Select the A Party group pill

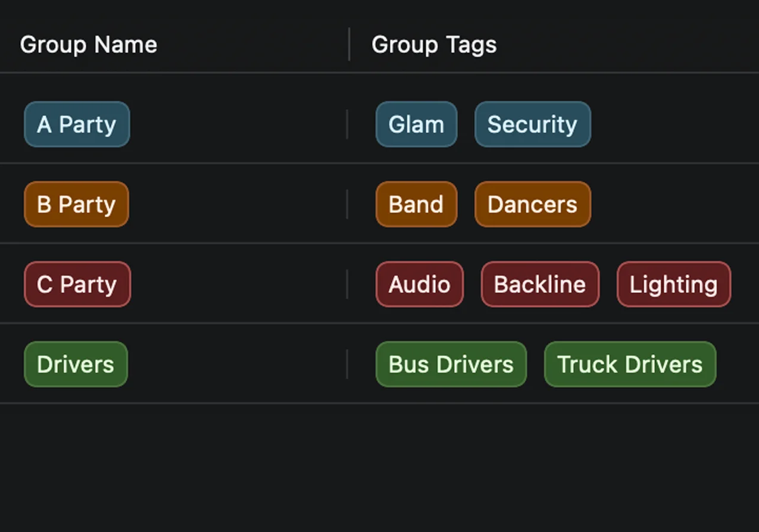tap(76, 124)
